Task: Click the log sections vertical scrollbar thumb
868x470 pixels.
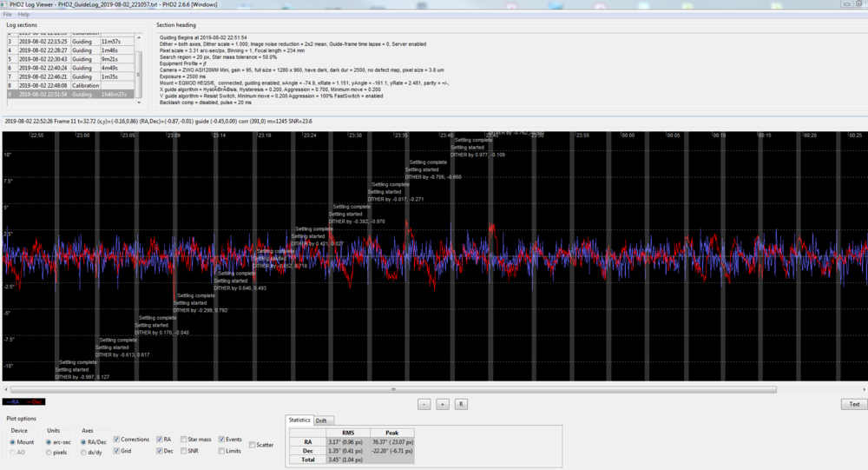Action: coord(139,74)
